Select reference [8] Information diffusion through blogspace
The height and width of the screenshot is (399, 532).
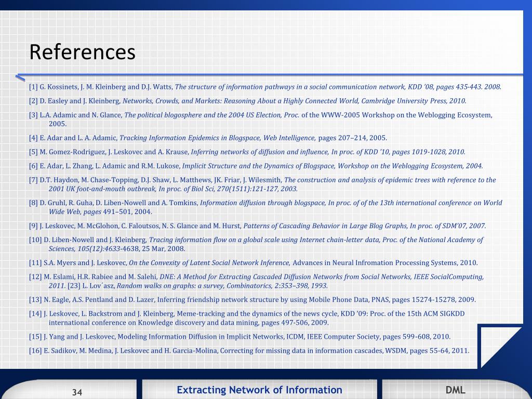[x=265, y=207]
